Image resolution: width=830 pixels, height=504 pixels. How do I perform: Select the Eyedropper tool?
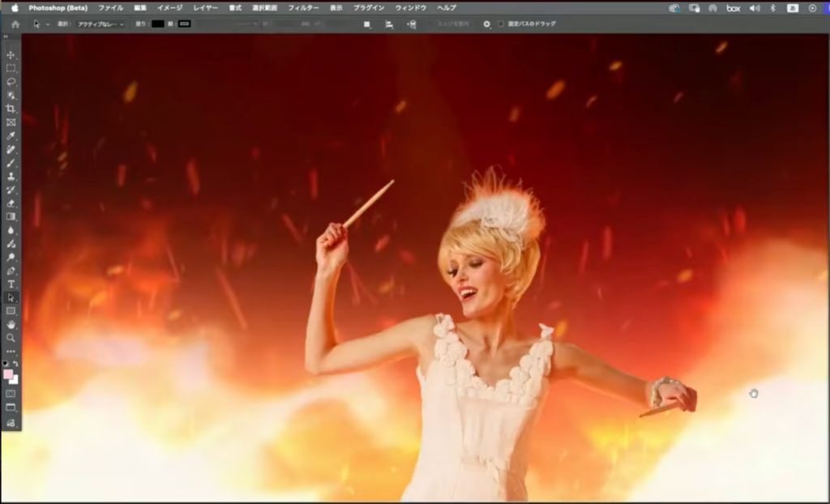pos(11,136)
